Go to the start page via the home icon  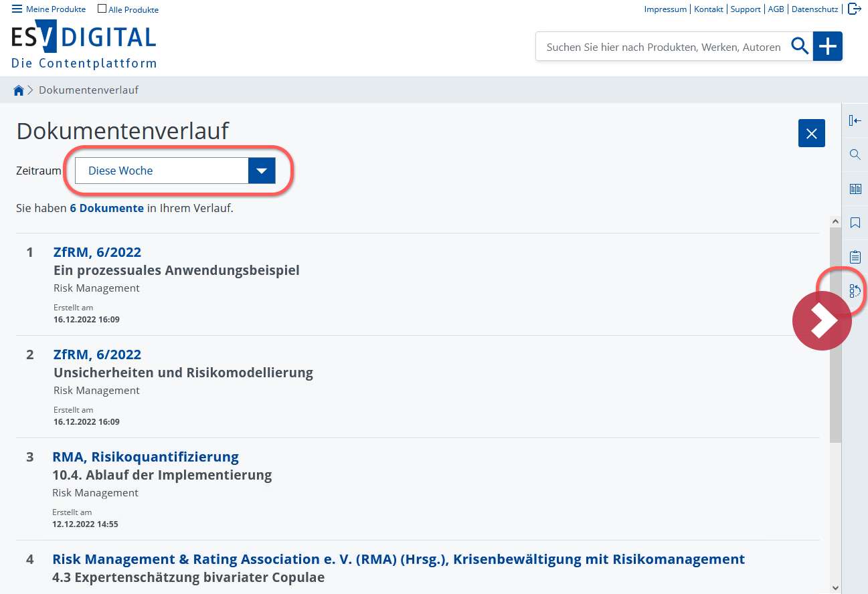pyautogui.click(x=18, y=89)
